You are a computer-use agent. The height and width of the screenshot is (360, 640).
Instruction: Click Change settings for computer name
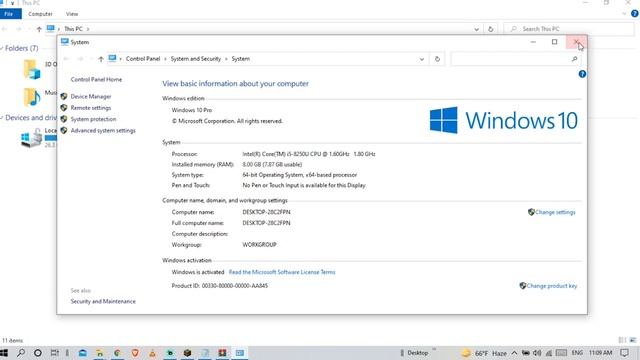[555, 212]
